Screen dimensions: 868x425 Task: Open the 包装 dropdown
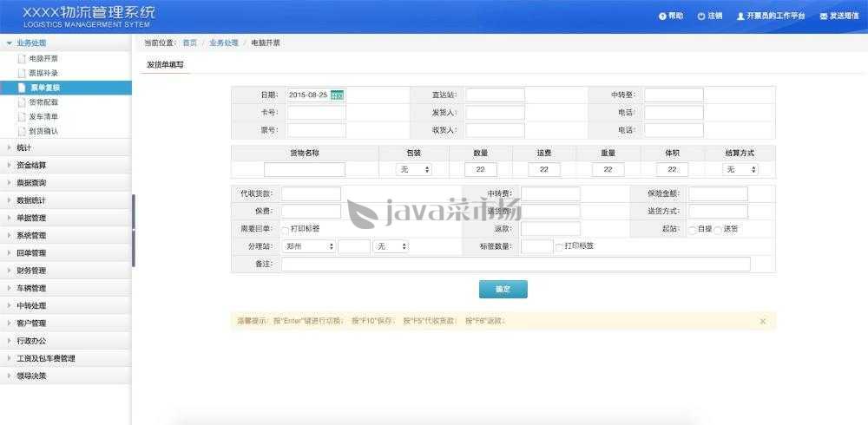[x=414, y=170]
